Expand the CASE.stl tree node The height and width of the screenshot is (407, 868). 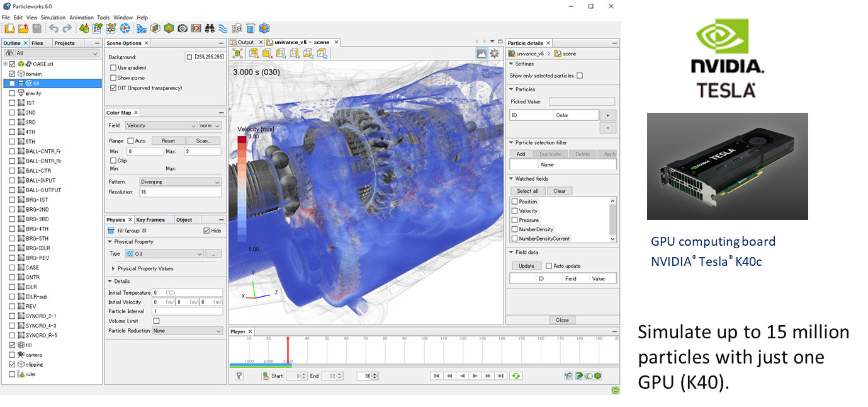(x=6, y=64)
